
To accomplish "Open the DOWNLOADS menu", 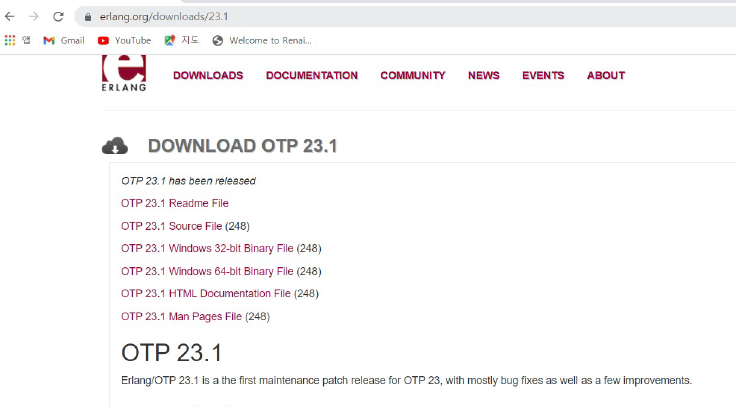I will click(x=208, y=76).
